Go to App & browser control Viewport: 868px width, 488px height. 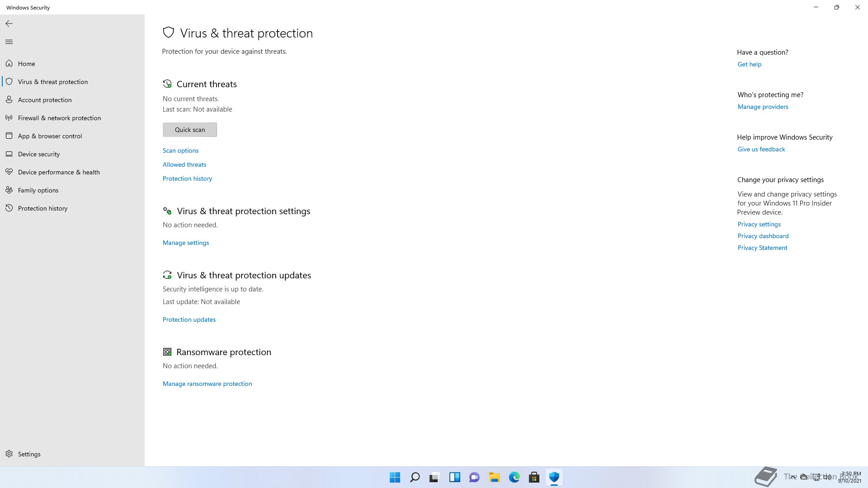point(50,136)
